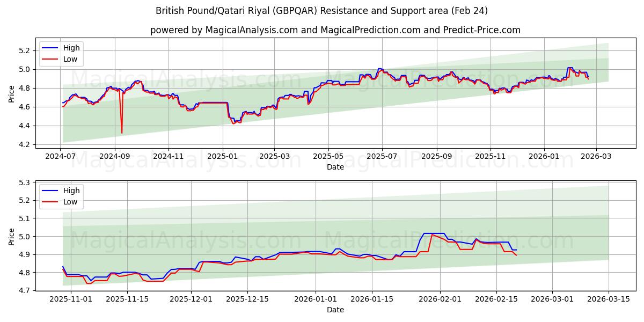Select the blue High legend line sample
Screen dimensions: 644x322
51,48
